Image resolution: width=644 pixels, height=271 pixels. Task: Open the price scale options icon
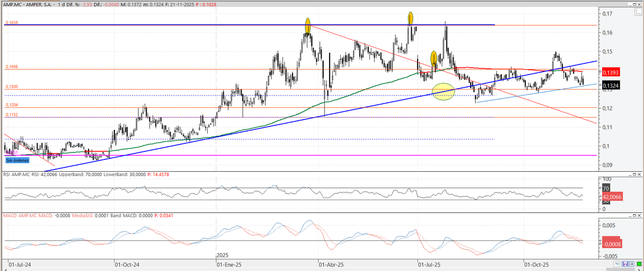click(638, 12)
